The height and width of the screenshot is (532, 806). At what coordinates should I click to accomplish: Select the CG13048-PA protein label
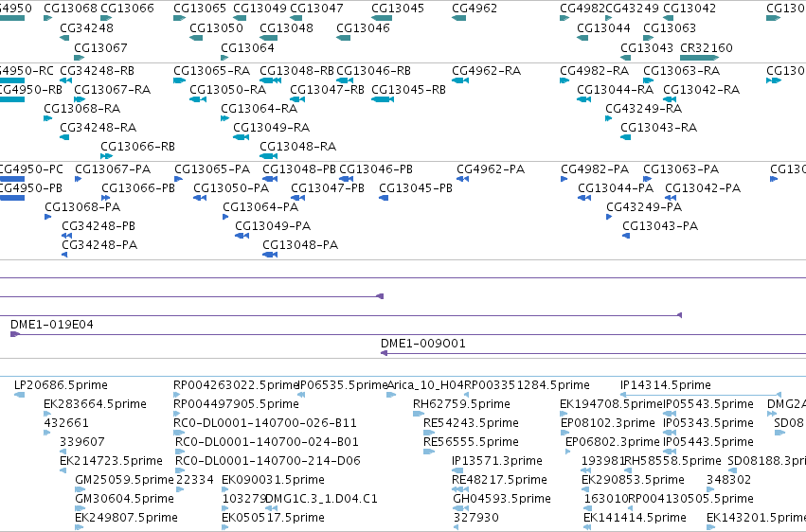click(300, 245)
